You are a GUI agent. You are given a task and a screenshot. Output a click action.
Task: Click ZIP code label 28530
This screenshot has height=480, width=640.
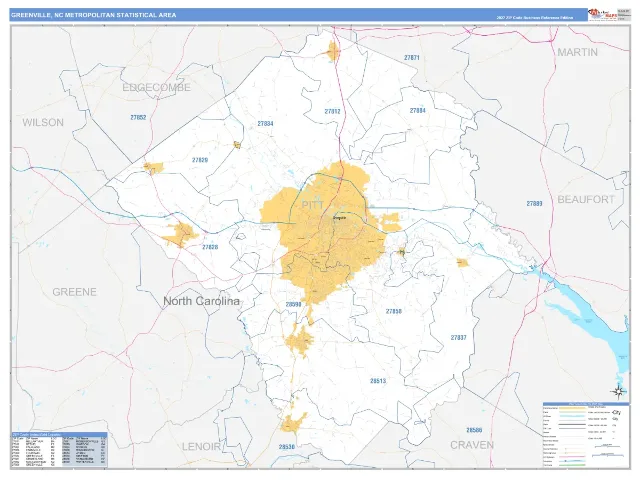coord(287,447)
